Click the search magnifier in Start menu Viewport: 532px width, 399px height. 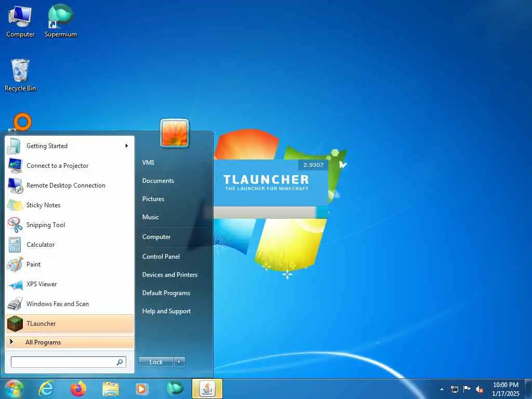point(120,362)
